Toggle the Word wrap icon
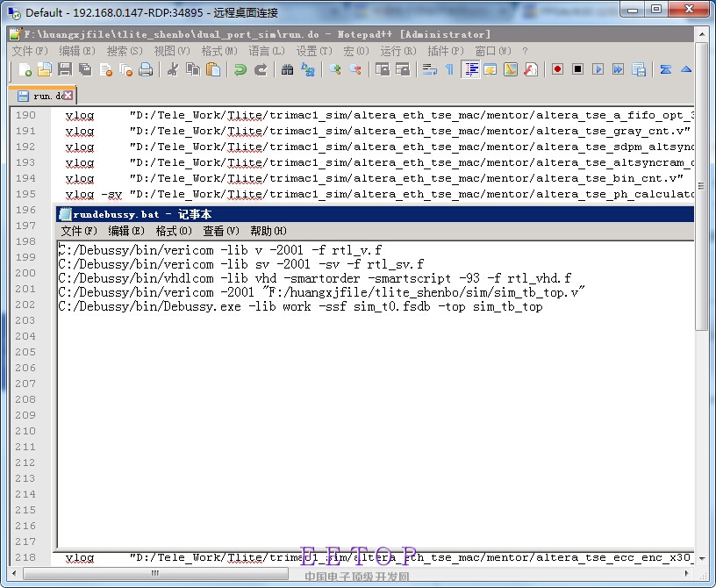716x588 pixels. pos(429,69)
